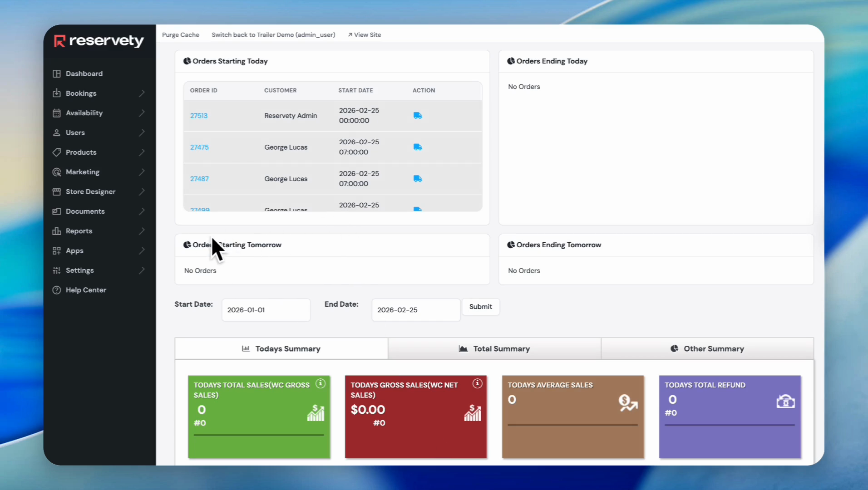Expand the Products submenu chevron

(142, 152)
